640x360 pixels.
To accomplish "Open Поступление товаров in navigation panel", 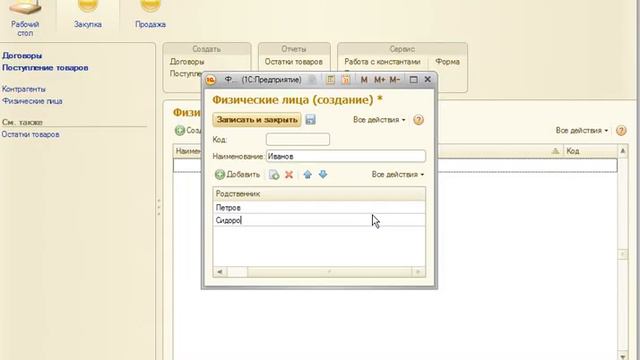I will click(x=45, y=68).
